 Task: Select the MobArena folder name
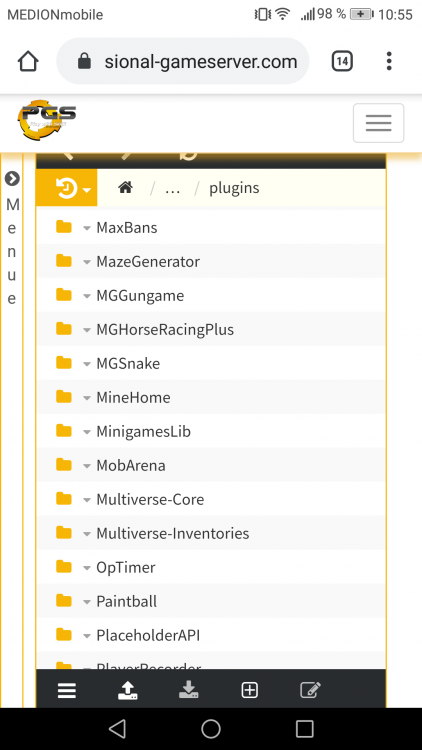(x=131, y=465)
